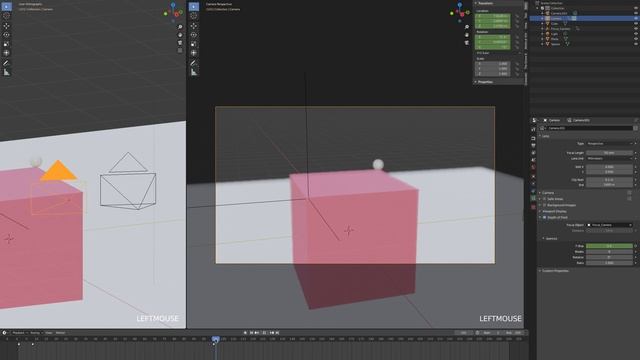This screenshot has height=360, width=640.
Task: Open the View menu in timeline
Action: (49, 333)
